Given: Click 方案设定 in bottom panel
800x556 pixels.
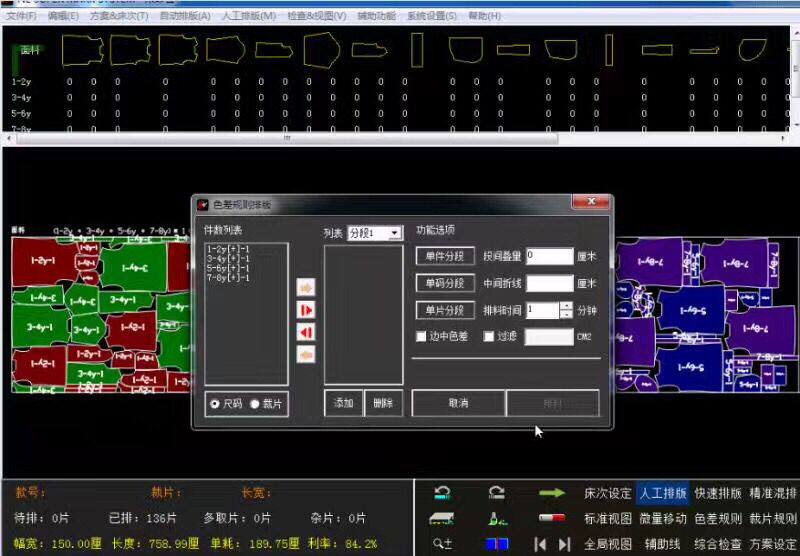Looking at the screenshot, I should 773,544.
